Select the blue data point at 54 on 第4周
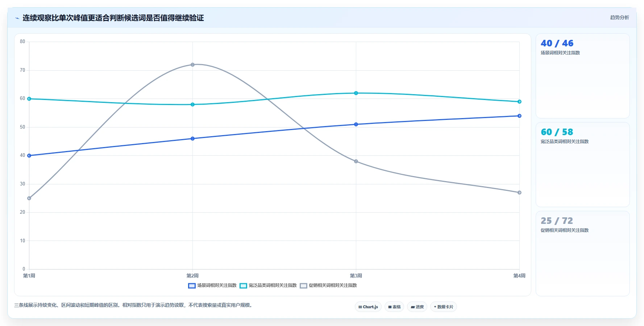Viewport: 644px width, 326px height. tap(519, 116)
